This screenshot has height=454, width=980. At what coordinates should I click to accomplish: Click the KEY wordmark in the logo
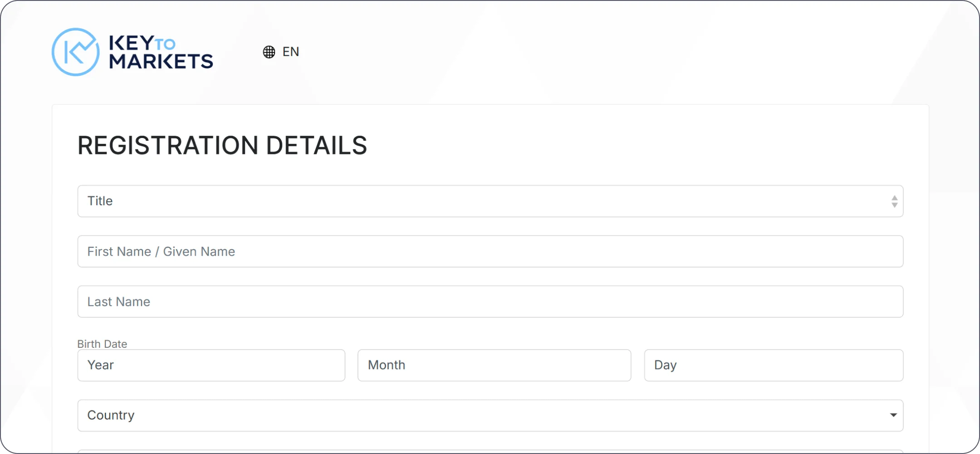(132, 44)
